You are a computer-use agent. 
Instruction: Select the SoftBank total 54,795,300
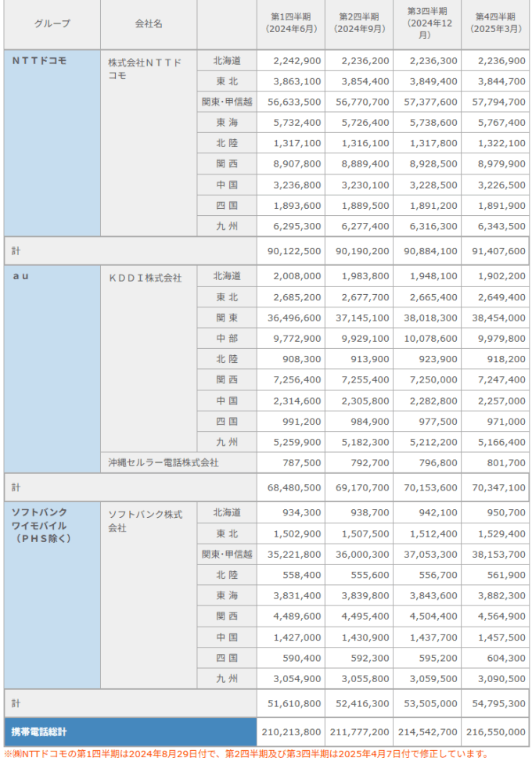[x=499, y=703]
